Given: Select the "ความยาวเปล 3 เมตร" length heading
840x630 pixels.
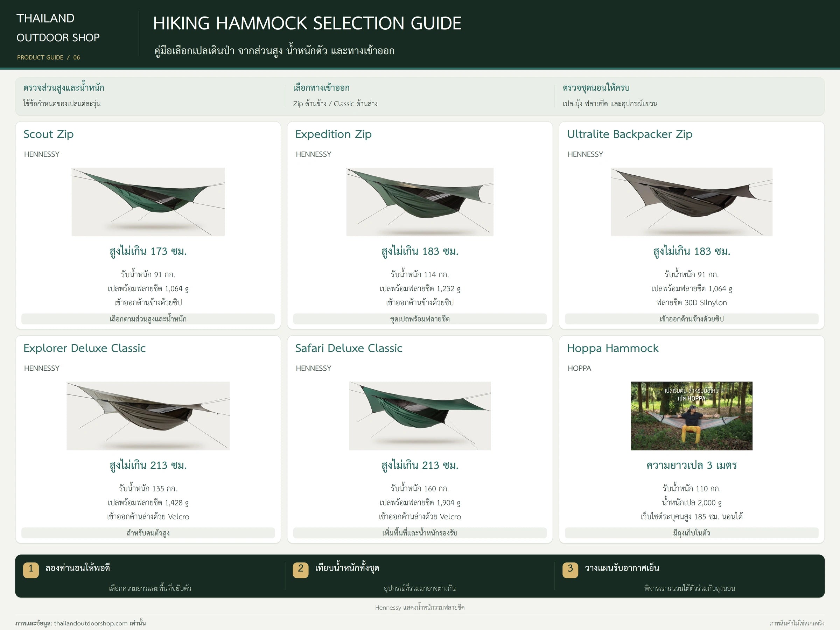Looking at the screenshot, I should click(692, 465).
